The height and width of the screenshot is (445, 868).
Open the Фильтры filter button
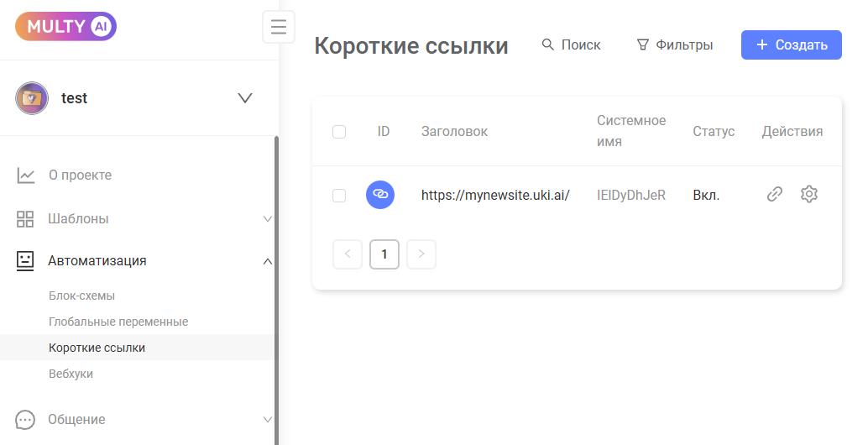[x=675, y=44]
